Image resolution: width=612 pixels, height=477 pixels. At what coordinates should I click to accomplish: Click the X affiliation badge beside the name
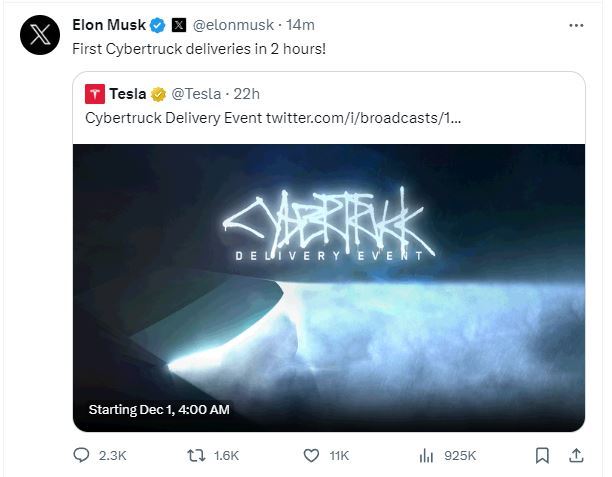(x=178, y=24)
